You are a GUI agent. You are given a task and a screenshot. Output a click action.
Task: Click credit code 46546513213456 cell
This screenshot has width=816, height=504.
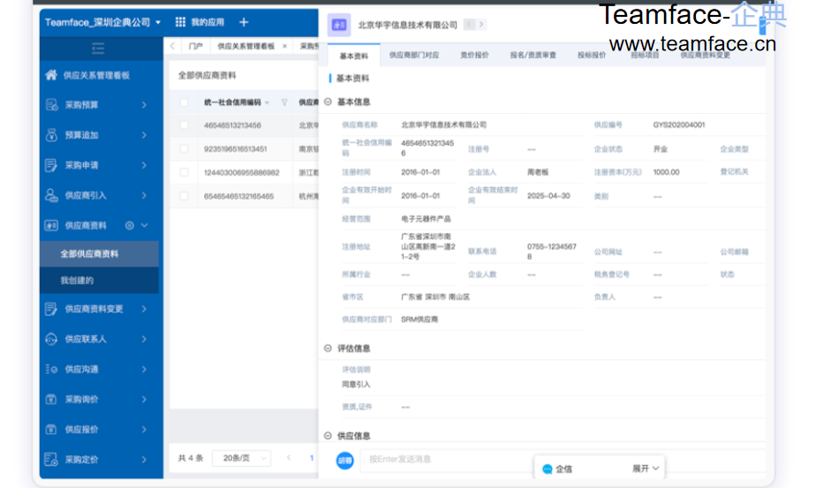232,125
